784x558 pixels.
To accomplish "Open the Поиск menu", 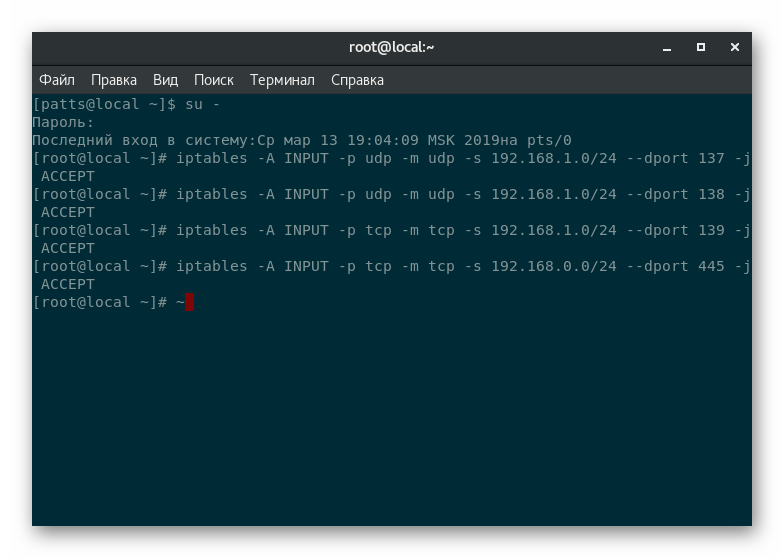I will click(x=214, y=80).
